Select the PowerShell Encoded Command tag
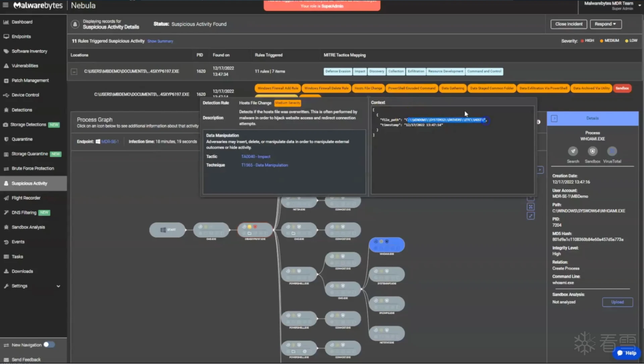Viewport: 644px width, 364px height. coord(412,88)
